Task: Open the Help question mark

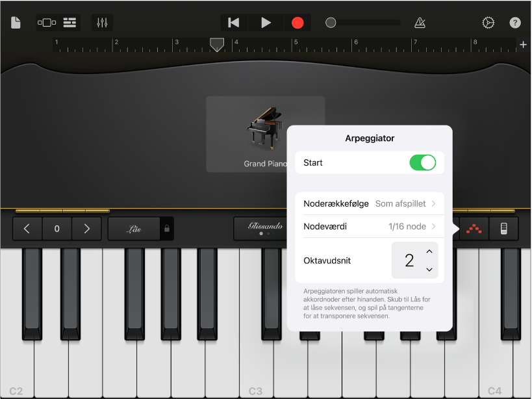Action: pos(515,22)
